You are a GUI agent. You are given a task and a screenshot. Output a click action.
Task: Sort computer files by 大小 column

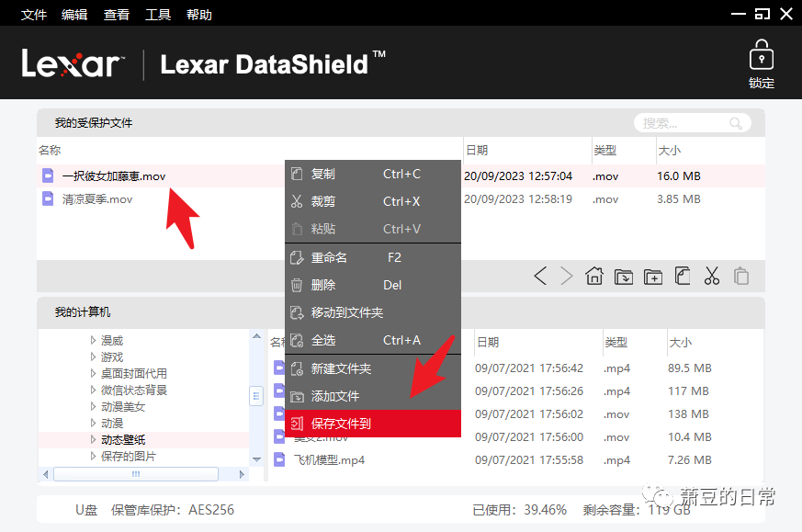click(x=681, y=342)
